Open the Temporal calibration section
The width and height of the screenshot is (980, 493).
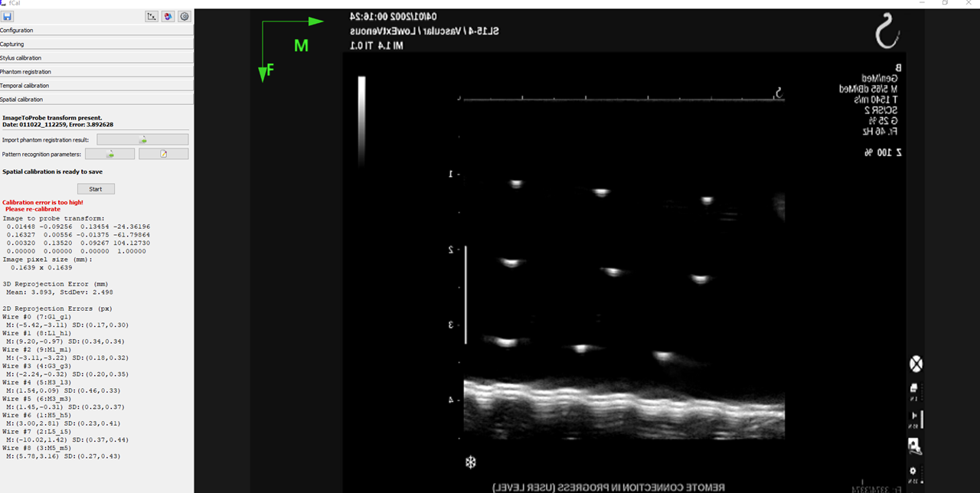point(96,85)
